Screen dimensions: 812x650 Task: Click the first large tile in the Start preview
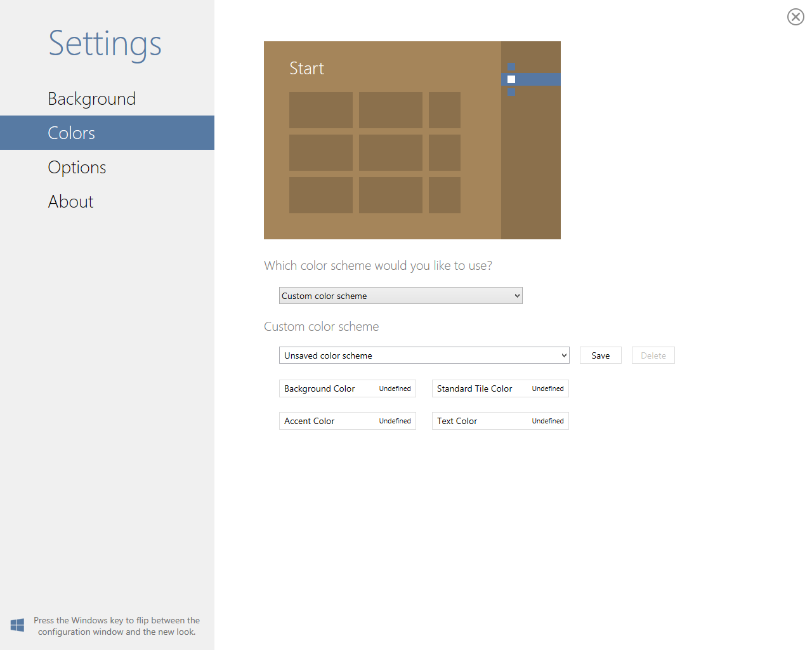click(320, 110)
